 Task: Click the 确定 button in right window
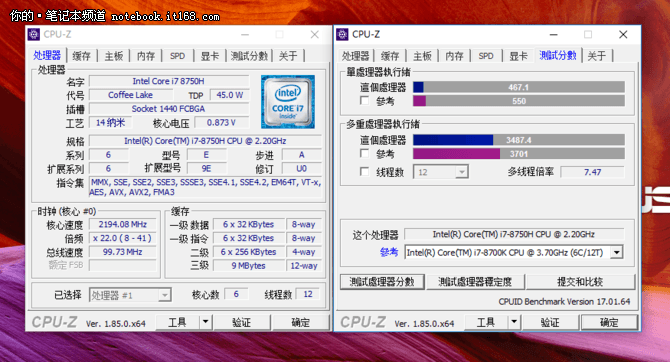(x=609, y=322)
